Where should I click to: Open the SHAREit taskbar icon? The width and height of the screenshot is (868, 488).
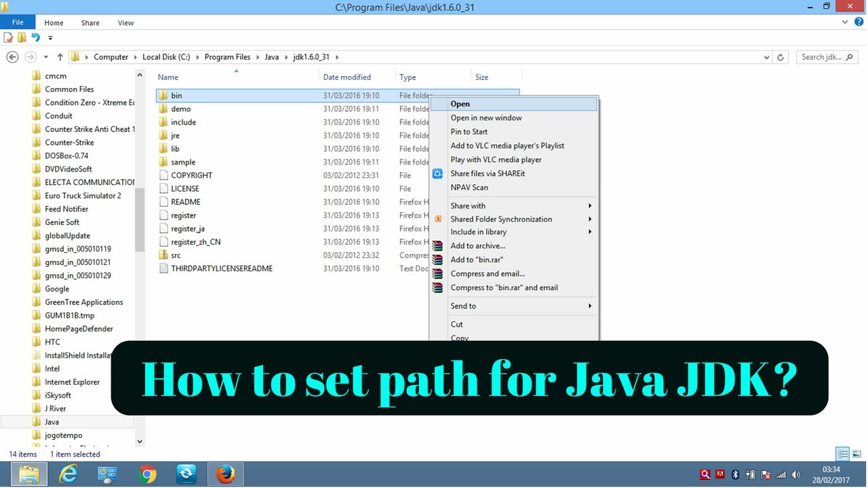(x=186, y=474)
